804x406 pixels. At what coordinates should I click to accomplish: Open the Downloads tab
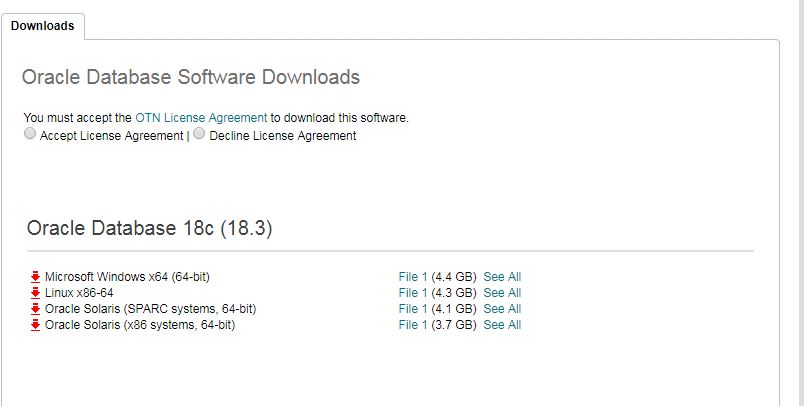tap(43, 26)
